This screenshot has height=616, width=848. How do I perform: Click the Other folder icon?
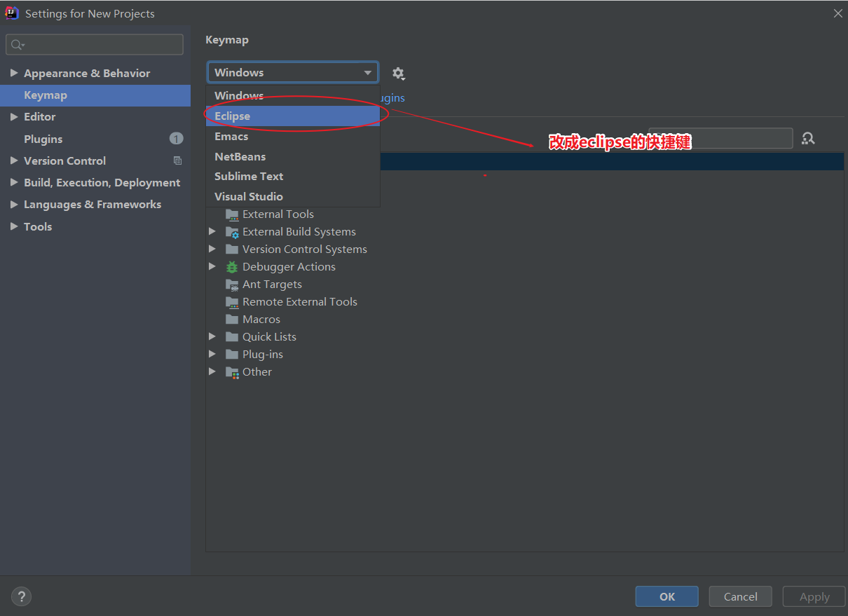coord(232,372)
